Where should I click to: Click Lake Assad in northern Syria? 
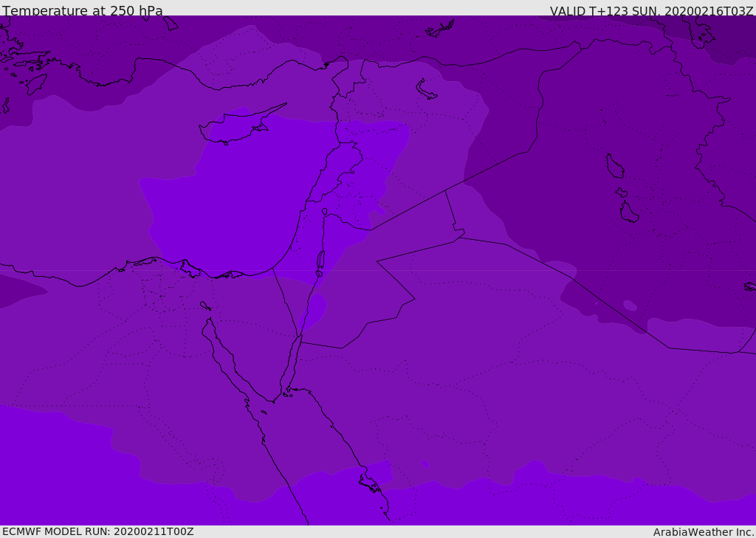click(426, 89)
